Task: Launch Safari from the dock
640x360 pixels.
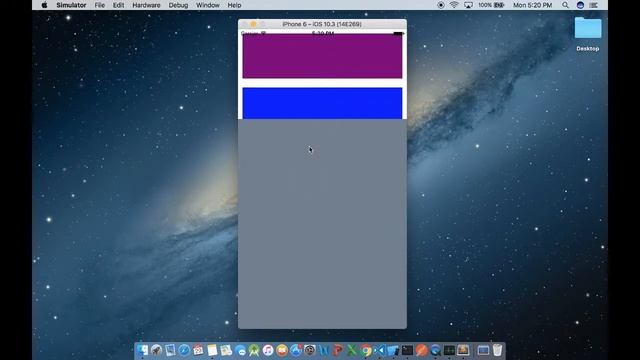Action: (184, 350)
